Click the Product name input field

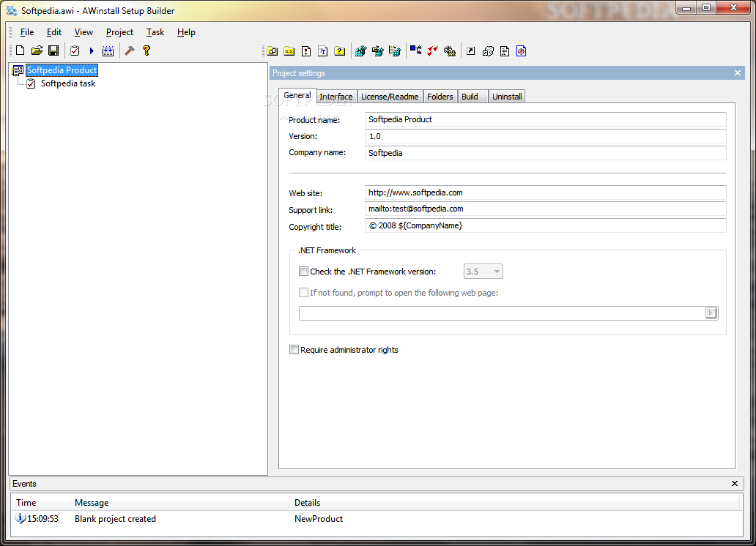[545, 119]
